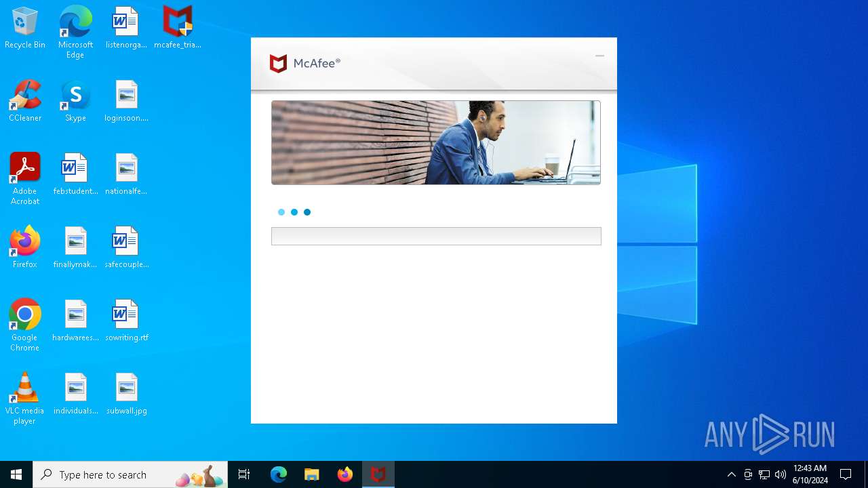Click the McAfee logo in installer header

(304, 64)
